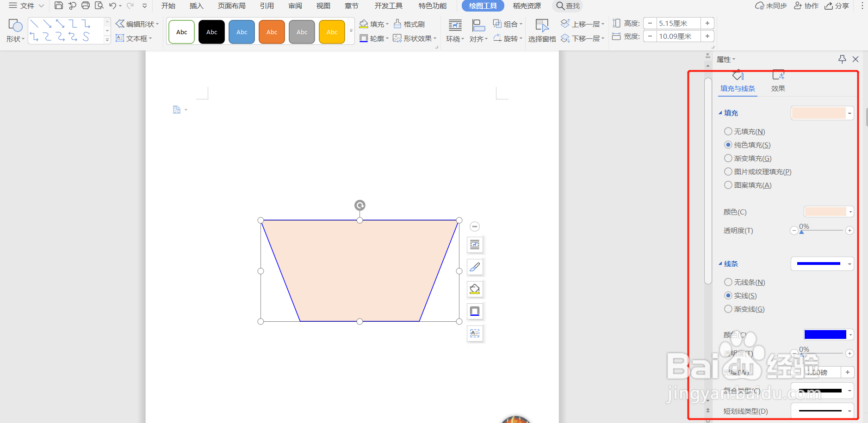Open the line preset dropdown beside 线条 header

click(822, 264)
